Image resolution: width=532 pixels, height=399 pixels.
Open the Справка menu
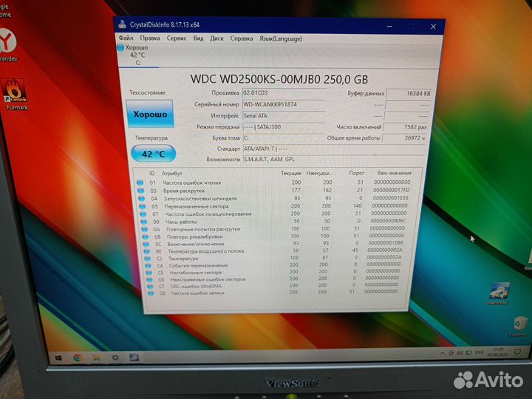point(241,38)
